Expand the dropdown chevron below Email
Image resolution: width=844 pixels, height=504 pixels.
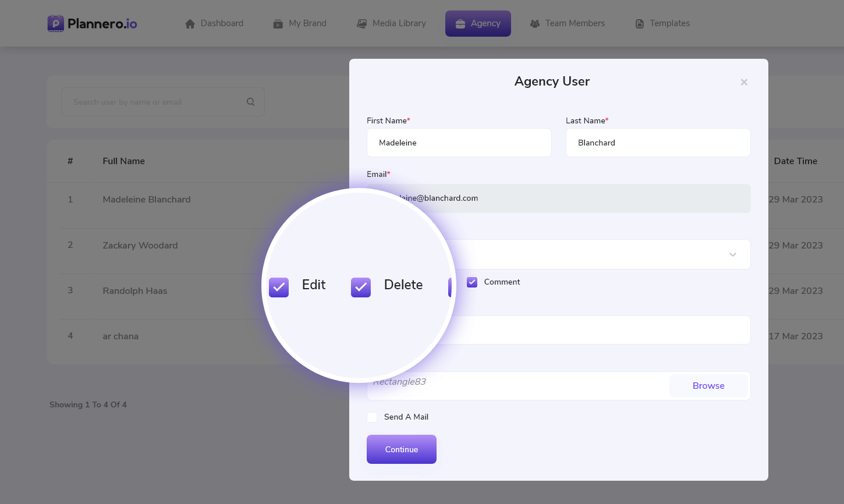pos(733,255)
